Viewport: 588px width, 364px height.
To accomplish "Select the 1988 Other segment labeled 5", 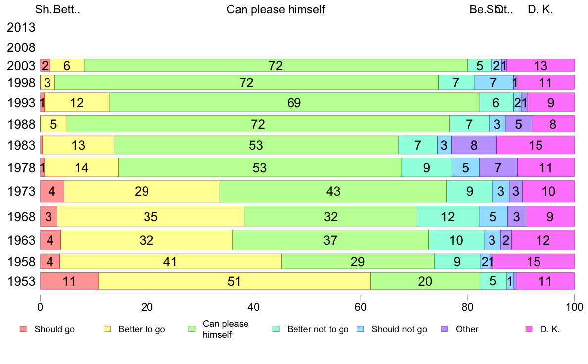I will (x=518, y=124).
